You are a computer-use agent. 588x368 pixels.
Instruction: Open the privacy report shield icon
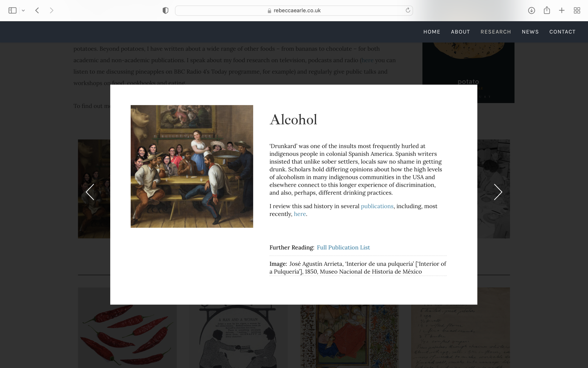[x=165, y=11]
